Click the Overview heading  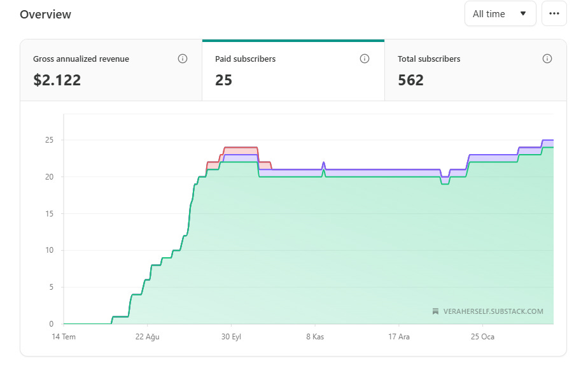[45, 14]
